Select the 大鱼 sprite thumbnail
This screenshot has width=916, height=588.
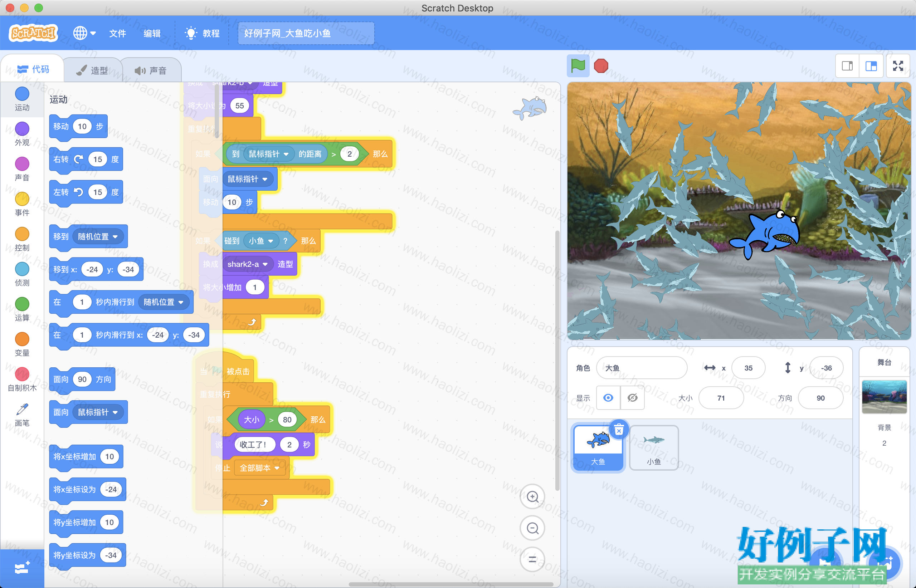pos(598,447)
